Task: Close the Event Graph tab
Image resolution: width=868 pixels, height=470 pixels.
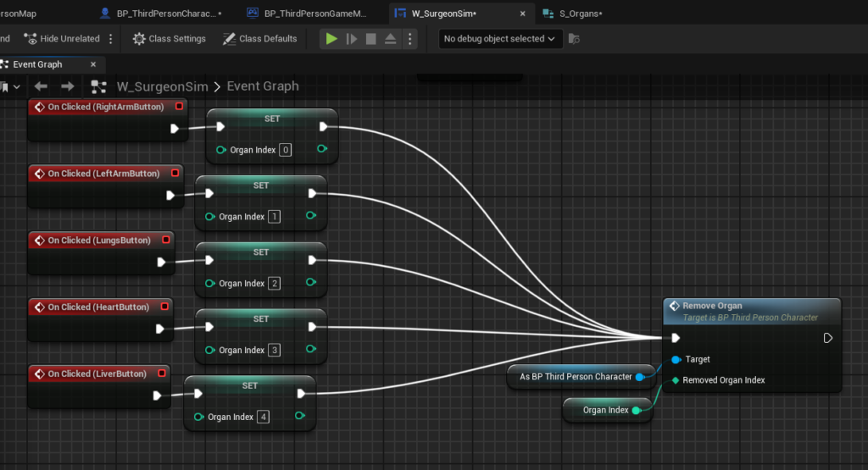Action: pos(93,64)
